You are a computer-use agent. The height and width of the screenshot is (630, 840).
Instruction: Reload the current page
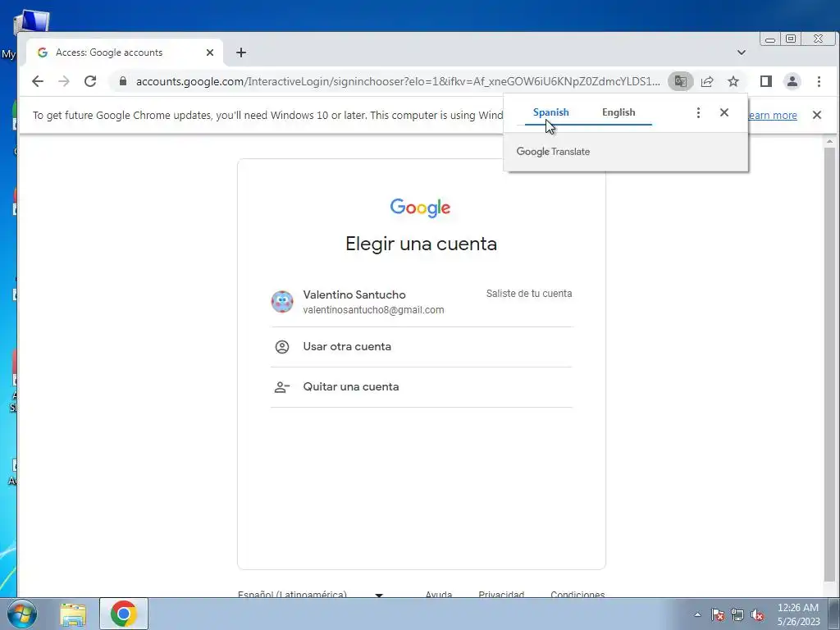[x=90, y=81]
